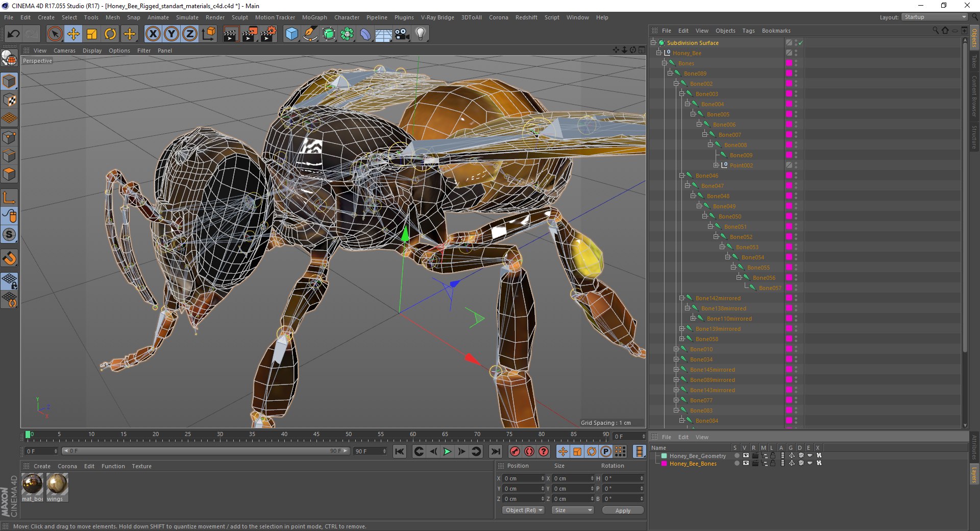Screen dimensions: 980x531
Task: Toggle Autokeying button
Action: (x=529, y=451)
